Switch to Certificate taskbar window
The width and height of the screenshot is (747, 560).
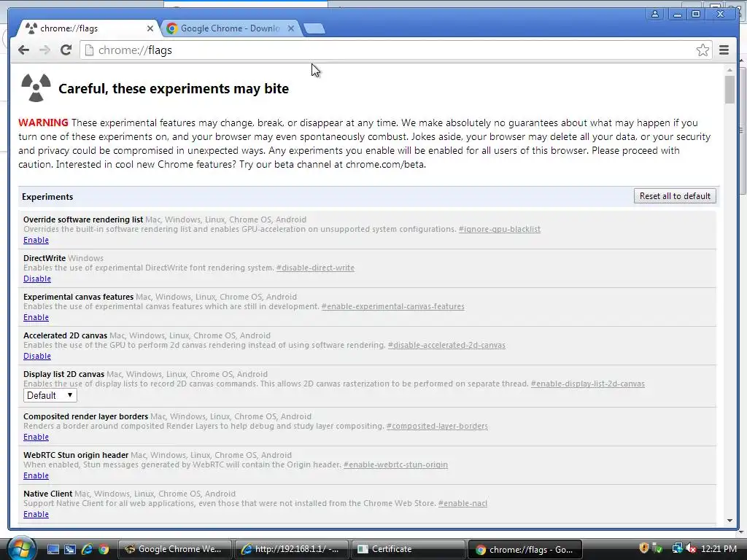coord(409,549)
